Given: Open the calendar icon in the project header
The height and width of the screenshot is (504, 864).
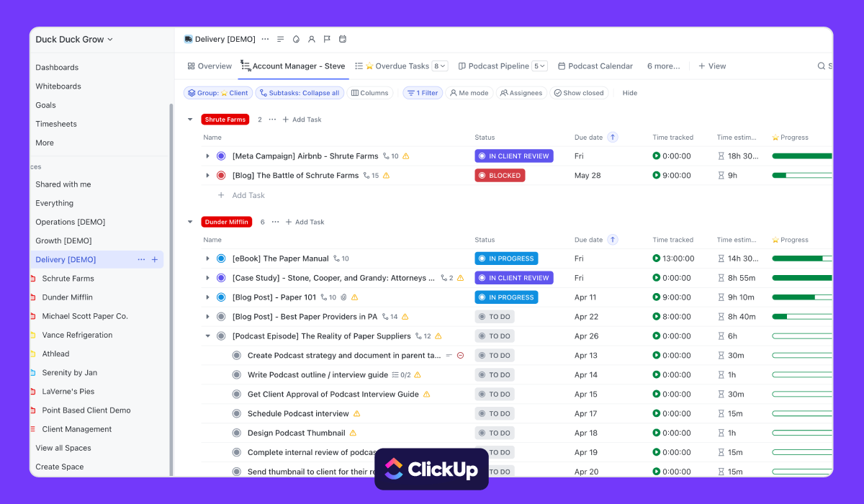Looking at the screenshot, I should click(x=342, y=39).
